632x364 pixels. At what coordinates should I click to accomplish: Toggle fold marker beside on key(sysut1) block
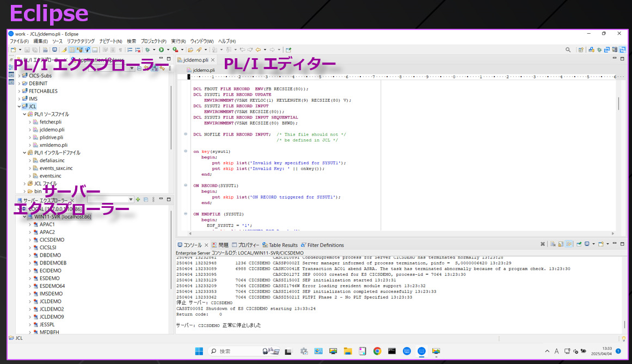click(x=186, y=151)
